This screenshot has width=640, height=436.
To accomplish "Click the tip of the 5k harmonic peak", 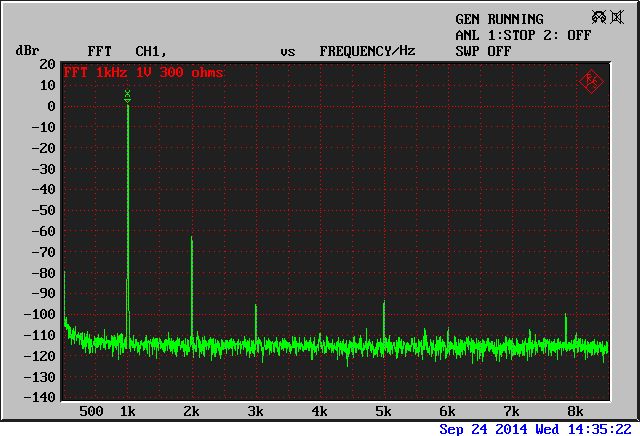I will (384, 302).
